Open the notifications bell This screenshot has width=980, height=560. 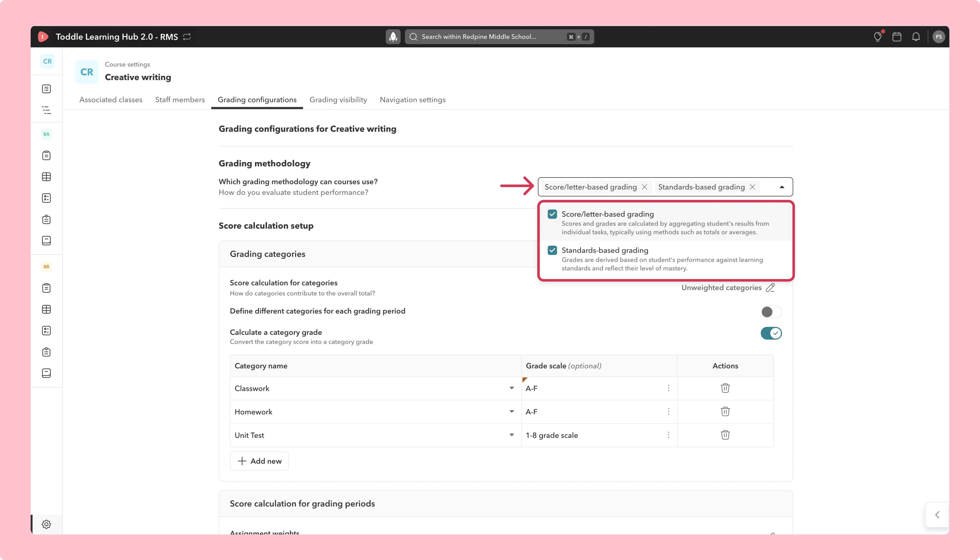click(x=916, y=37)
